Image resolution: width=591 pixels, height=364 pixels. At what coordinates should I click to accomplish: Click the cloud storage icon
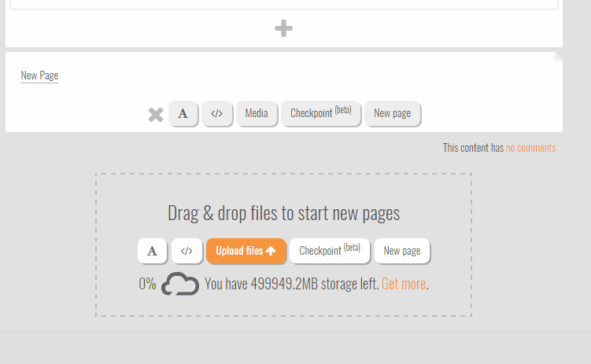click(180, 284)
